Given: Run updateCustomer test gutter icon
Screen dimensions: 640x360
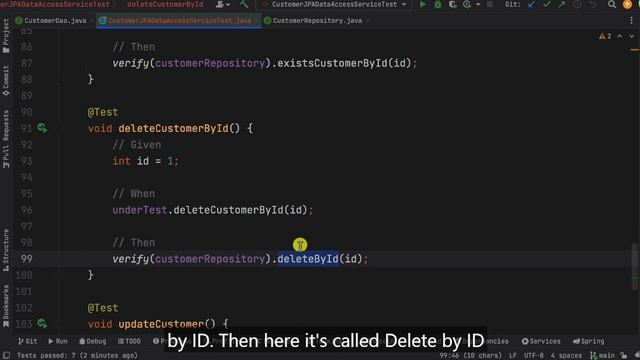Looking at the screenshot, I should click(42, 324).
